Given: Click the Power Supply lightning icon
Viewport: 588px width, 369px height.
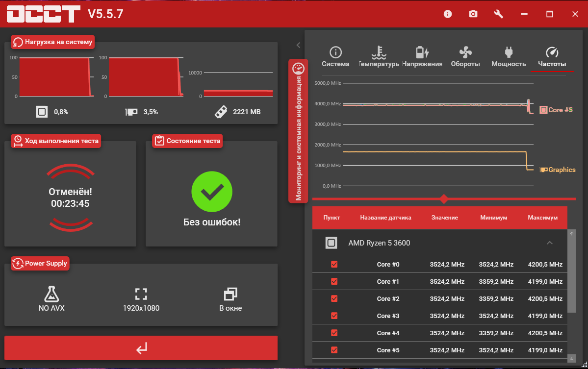Looking at the screenshot, I should tap(18, 263).
